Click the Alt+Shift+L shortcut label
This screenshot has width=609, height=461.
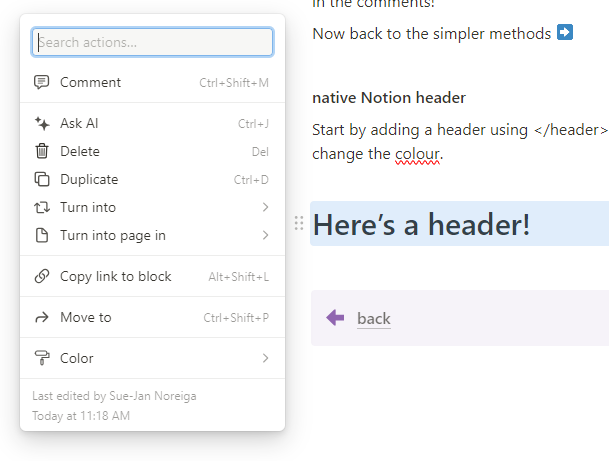tap(238, 277)
